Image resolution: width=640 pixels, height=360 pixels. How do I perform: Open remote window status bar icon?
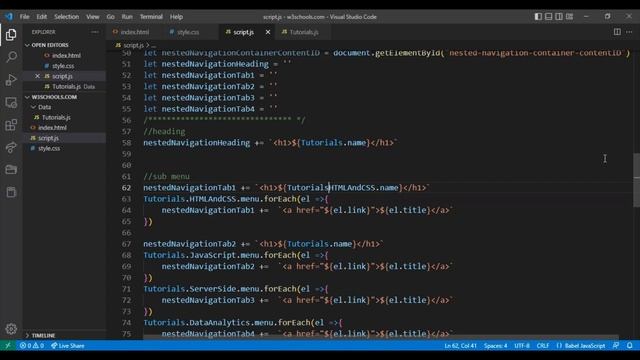[8, 346]
